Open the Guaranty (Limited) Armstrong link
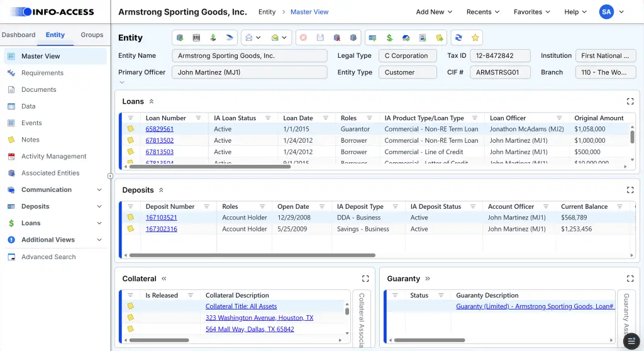The image size is (644, 351). (x=535, y=306)
